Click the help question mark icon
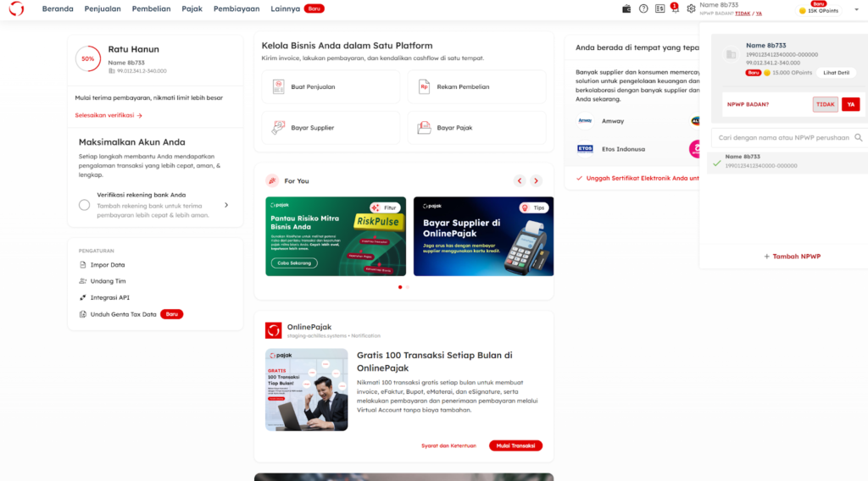The height and width of the screenshot is (481, 868). coord(643,8)
